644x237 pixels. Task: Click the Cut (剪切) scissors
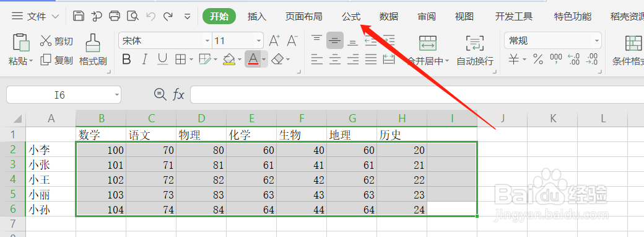pyautogui.click(x=57, y=41)
